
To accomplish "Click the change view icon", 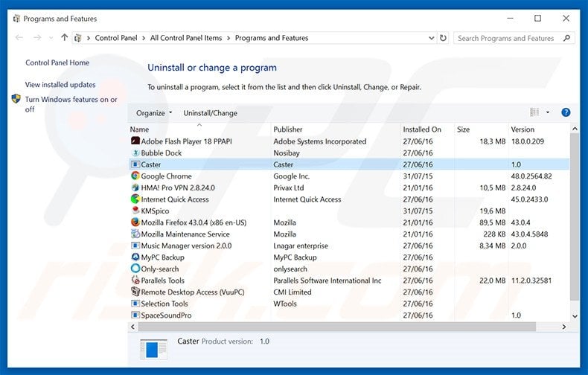I will tap(534, 112).
